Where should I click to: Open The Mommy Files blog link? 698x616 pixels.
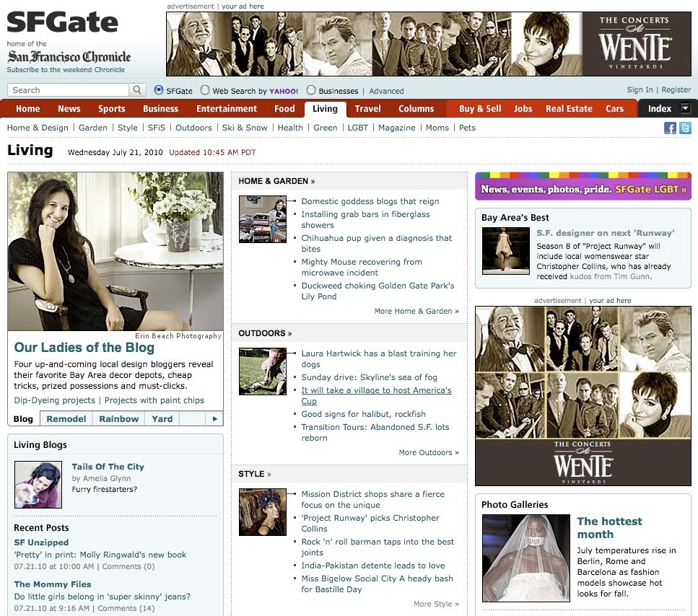53,584
